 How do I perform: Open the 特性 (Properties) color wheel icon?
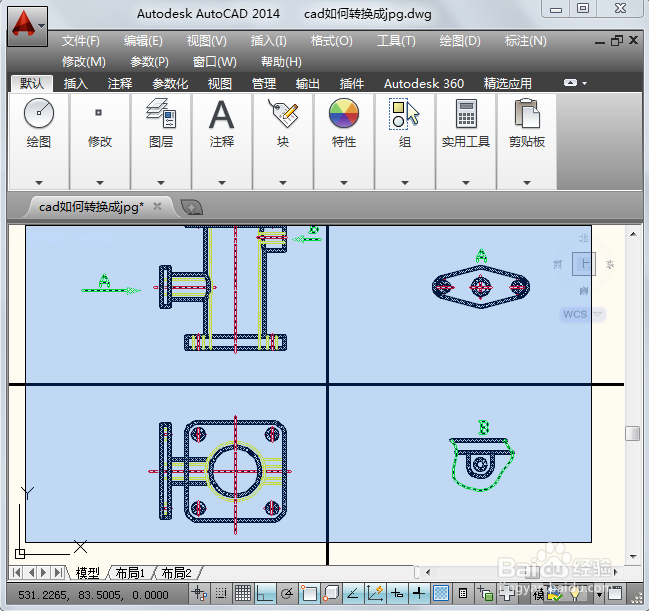pos(344,113)
